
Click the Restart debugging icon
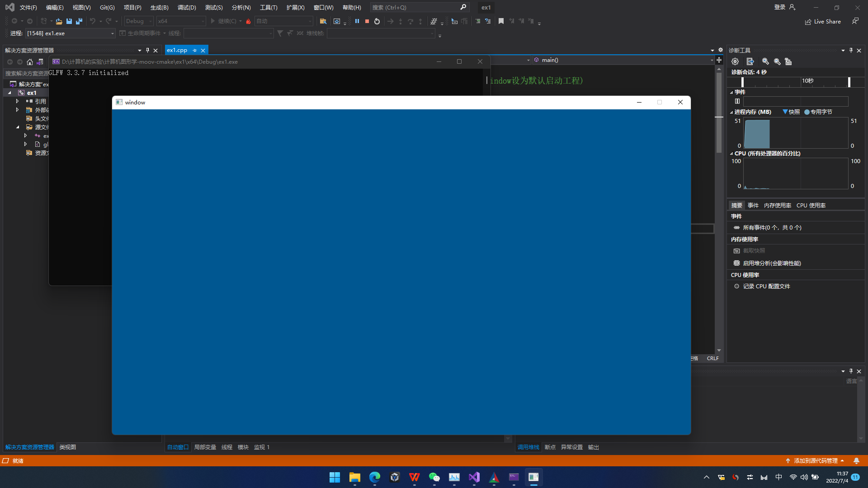point(377,21)
